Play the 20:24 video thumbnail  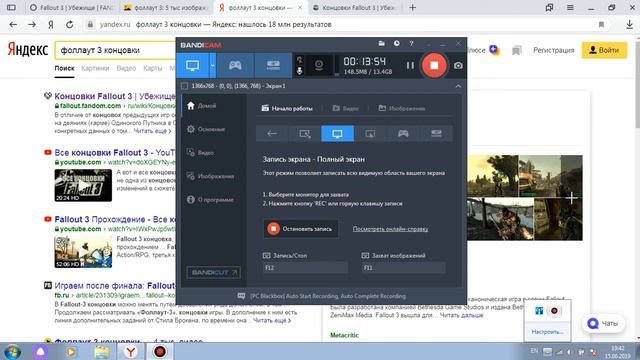(83, 185)
